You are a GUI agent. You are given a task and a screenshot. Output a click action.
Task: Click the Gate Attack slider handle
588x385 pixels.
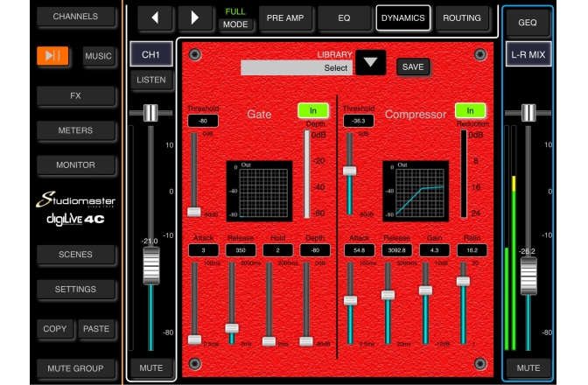pyautogui.click(x=194, y=339)
